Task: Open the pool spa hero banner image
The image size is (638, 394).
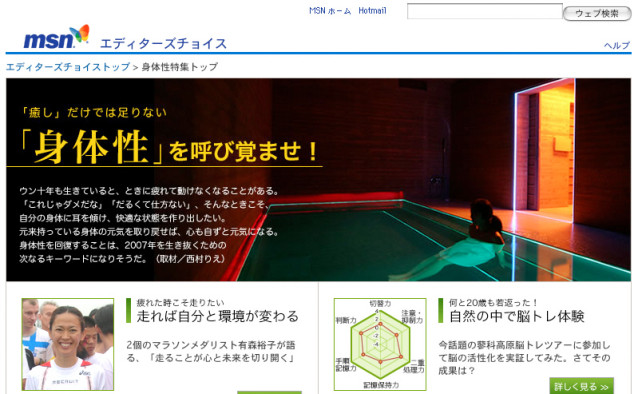Action: (x=319, y=179)
